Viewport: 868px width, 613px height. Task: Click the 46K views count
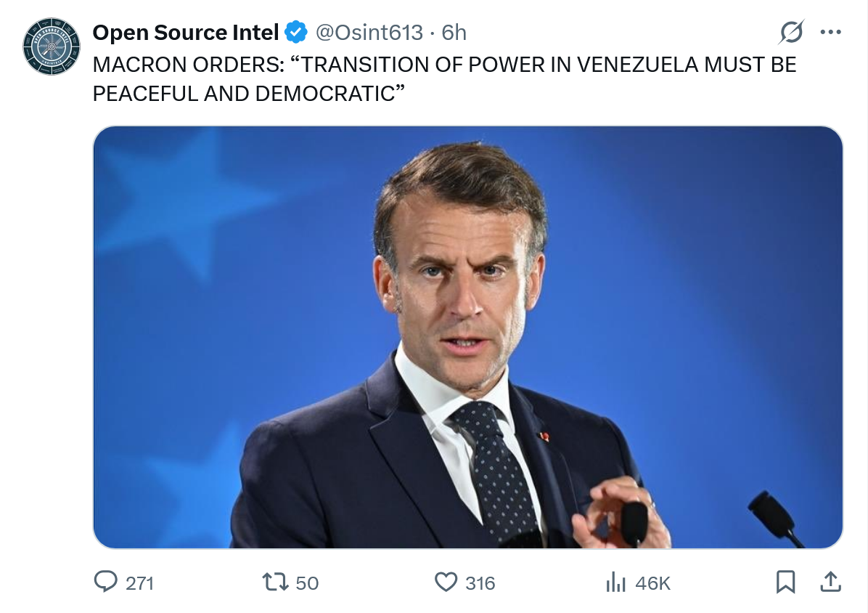click(x=652, y=582)
